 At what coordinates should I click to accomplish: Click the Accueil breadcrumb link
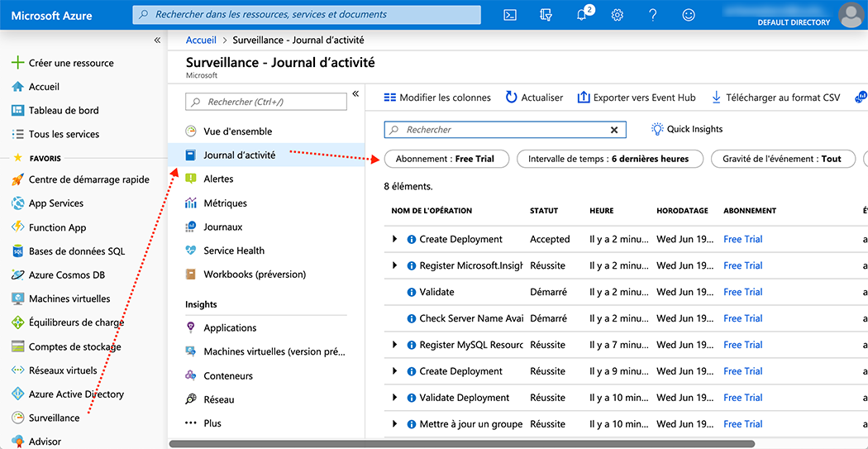click(x=201, y=40)
